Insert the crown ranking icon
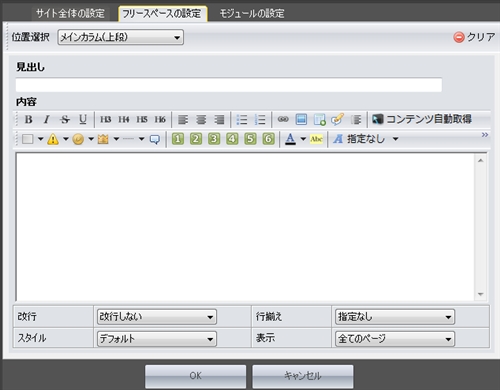The height and width of the screenshot is (390, 500). click(x=103, y=139)
